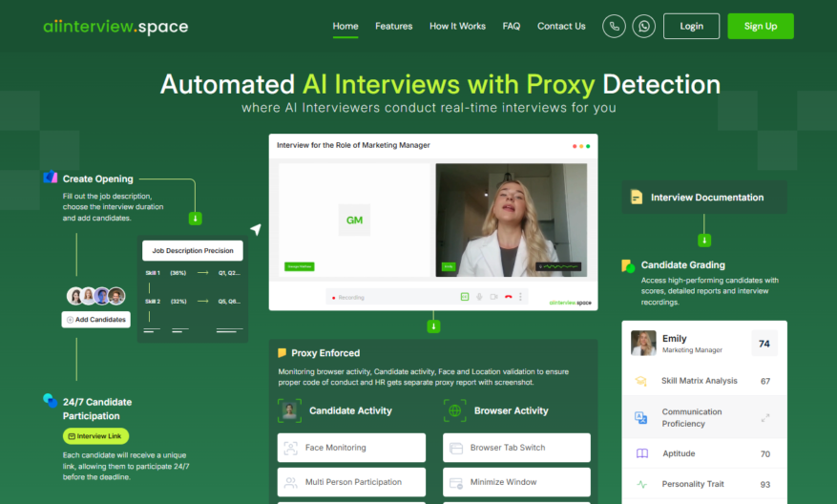Click the Create Opening icon

coord(51,177)
